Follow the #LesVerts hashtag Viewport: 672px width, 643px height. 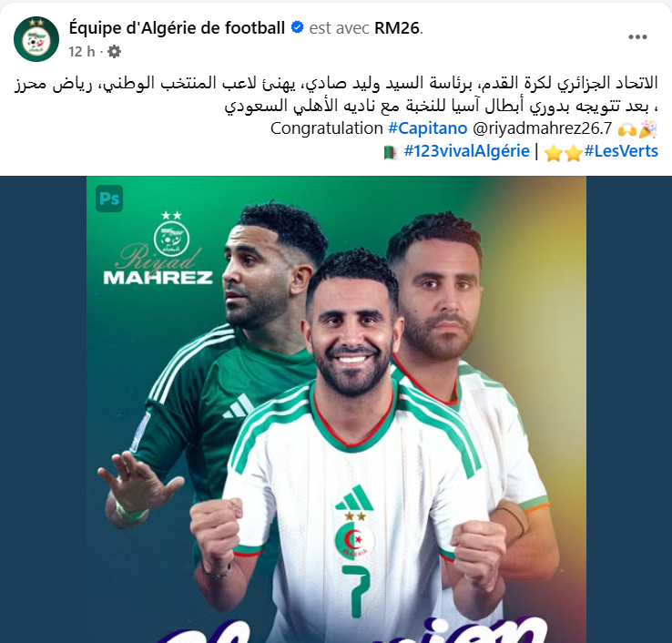[621, 151]
